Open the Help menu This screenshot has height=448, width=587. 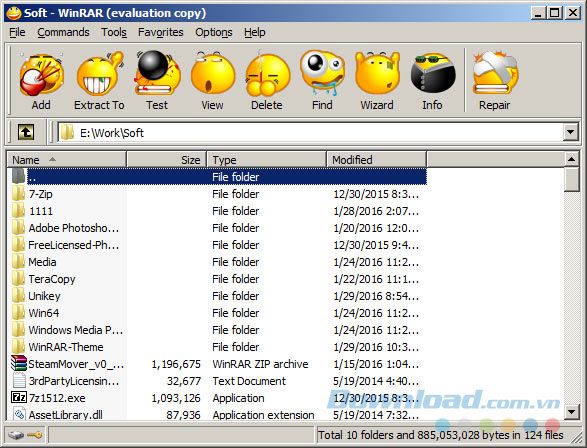[x=255, y=33]
